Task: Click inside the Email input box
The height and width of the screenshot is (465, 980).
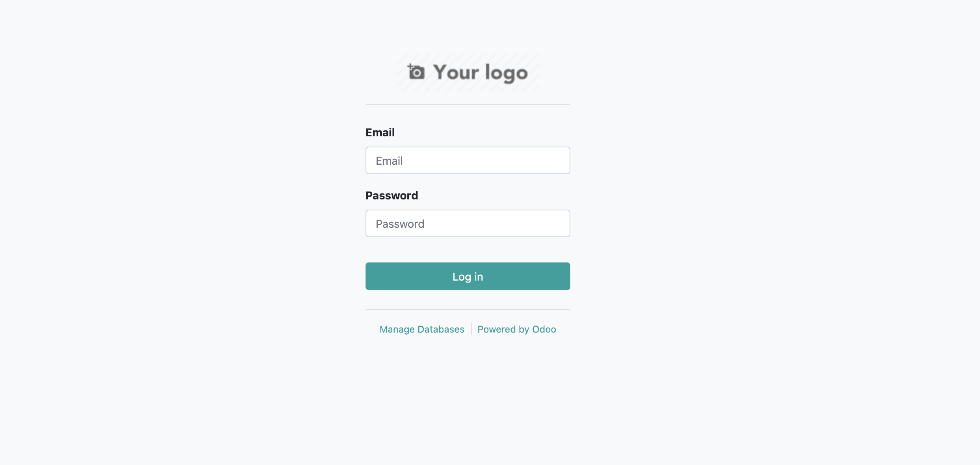Action: [468, 160]
